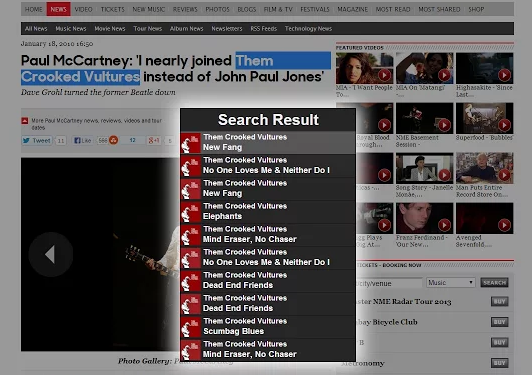Click the album icon beside Scumbag Blues
The image size is (532, 375).
coord(191,327)
